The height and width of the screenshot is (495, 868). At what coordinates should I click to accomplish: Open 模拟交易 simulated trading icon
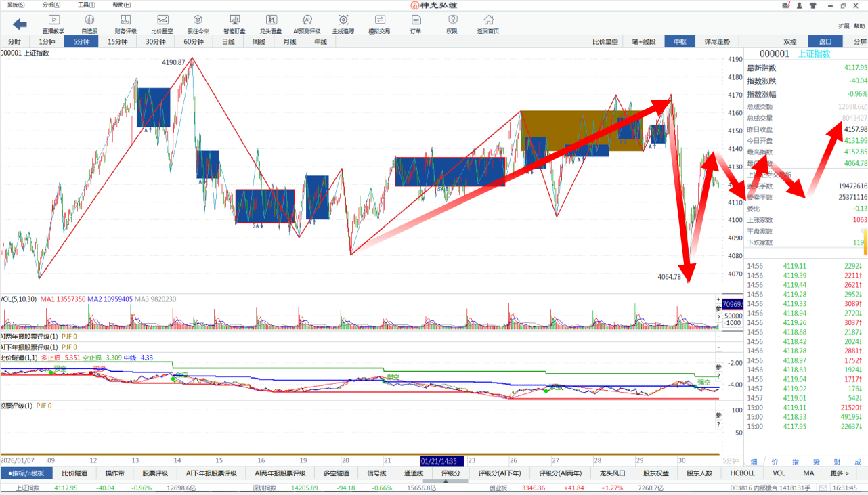coord(379,24)
